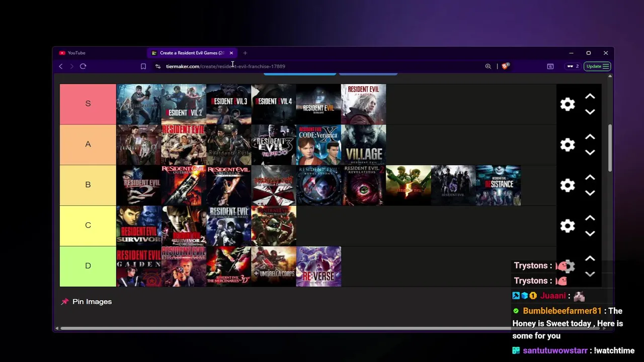The height and width of the screenshot is (362, 644).
Task: Open a new browser tab
Action: click(x=245, y=53)
